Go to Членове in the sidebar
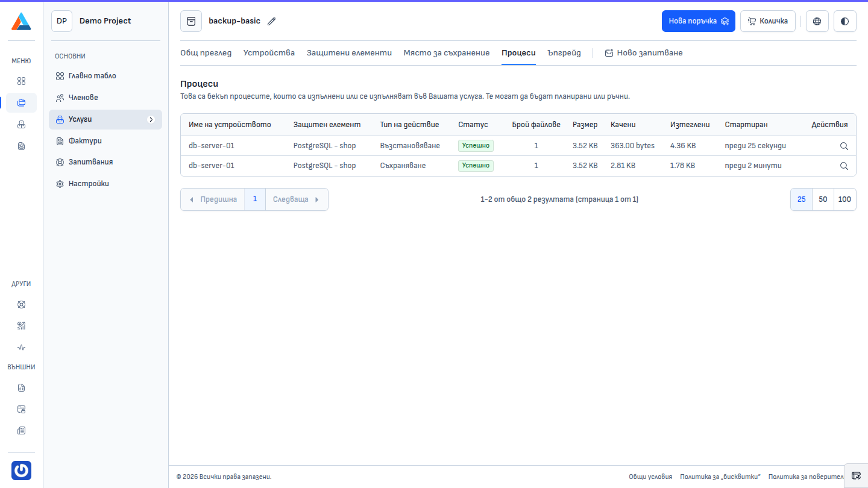The height and width of the screenshot is (488, 868). click(105, 98)
